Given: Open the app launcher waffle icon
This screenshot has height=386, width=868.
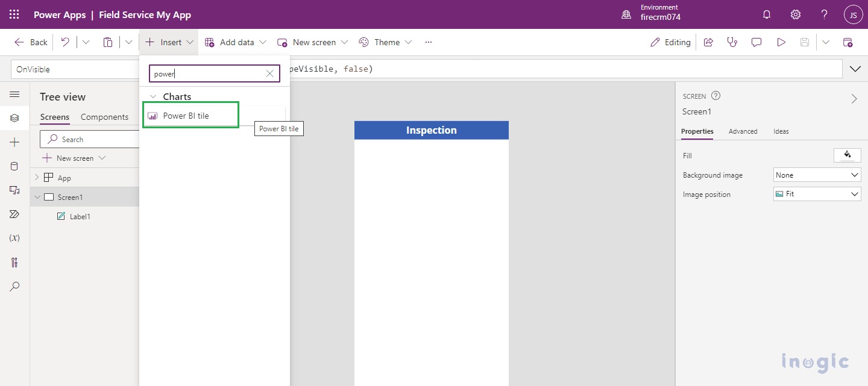Looking at the screenshot, I should [14, 14].
